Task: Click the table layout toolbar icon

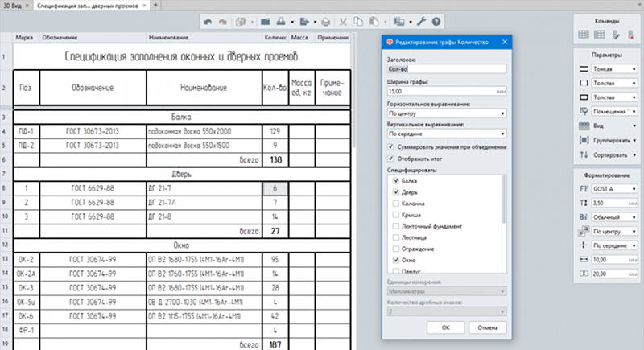Action: (x=398, y=22)
